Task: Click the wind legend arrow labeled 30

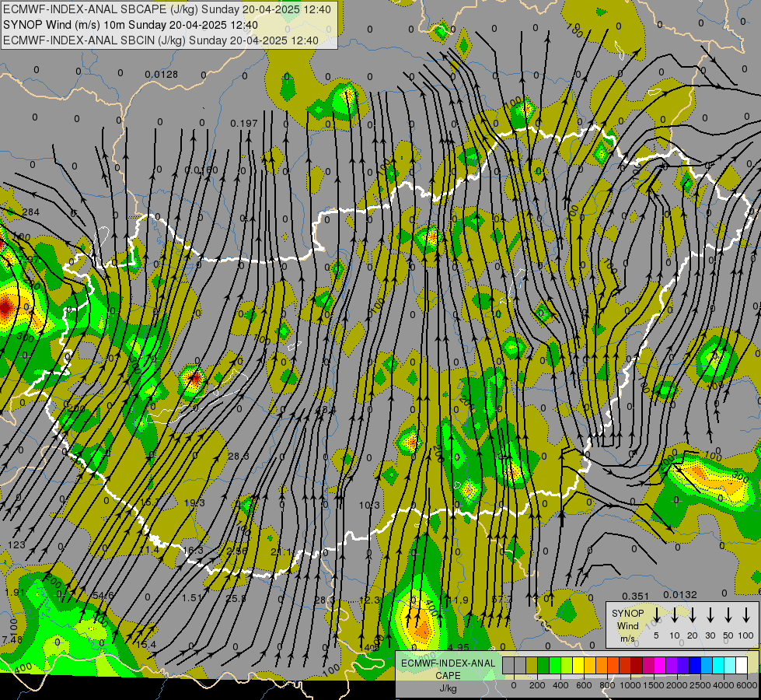Action: pos(710,615)
